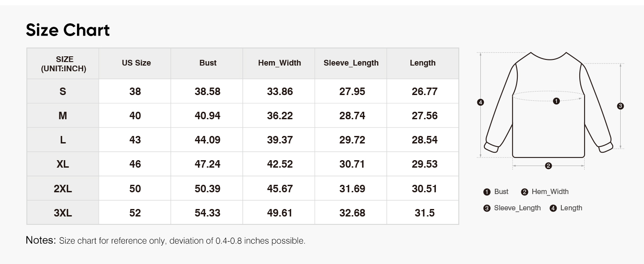Click the XL size row label
644x264 pixels.
point(63,164)
